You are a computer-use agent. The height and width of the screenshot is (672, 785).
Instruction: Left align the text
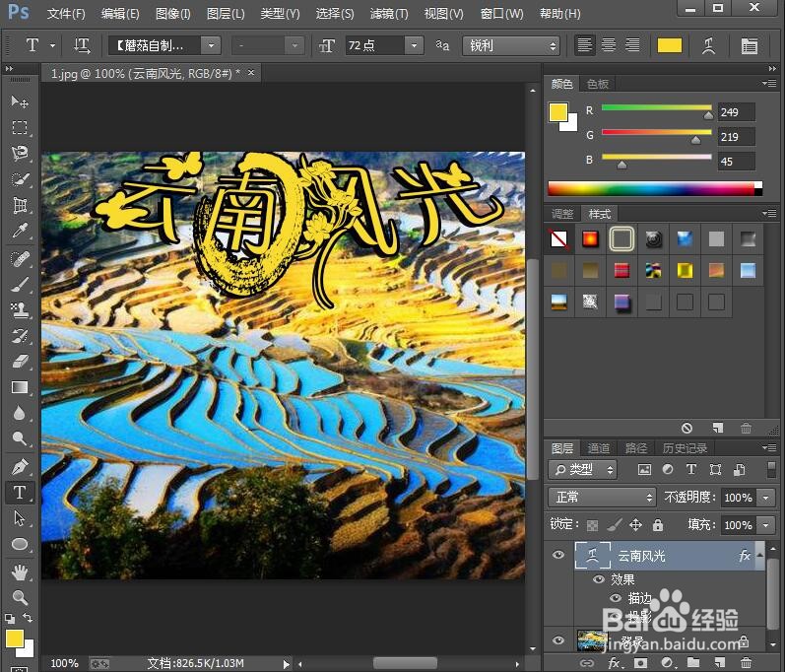pos(584,45)
